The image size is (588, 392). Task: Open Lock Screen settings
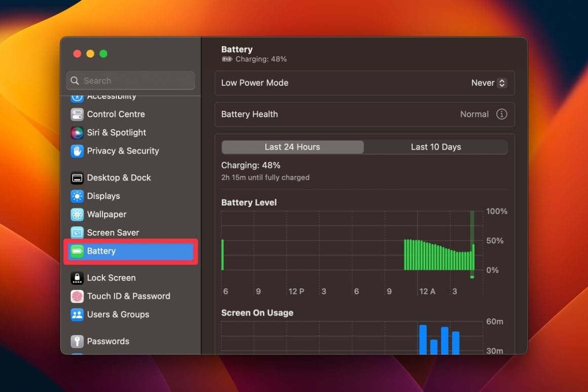[77, 277]
